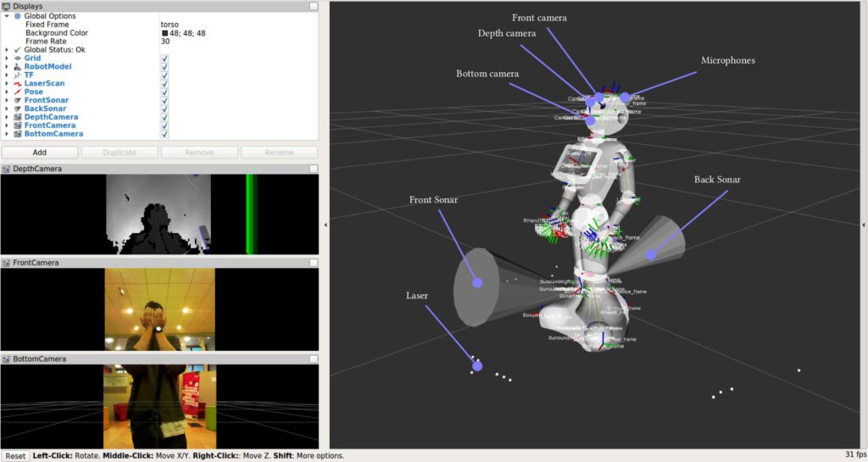
Task: Click the Grid display icon
Action: pyautogui.click(x=17, y=58)
